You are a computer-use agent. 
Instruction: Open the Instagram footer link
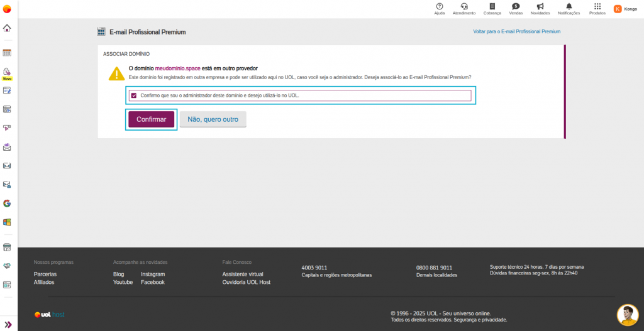pos(153,274)
